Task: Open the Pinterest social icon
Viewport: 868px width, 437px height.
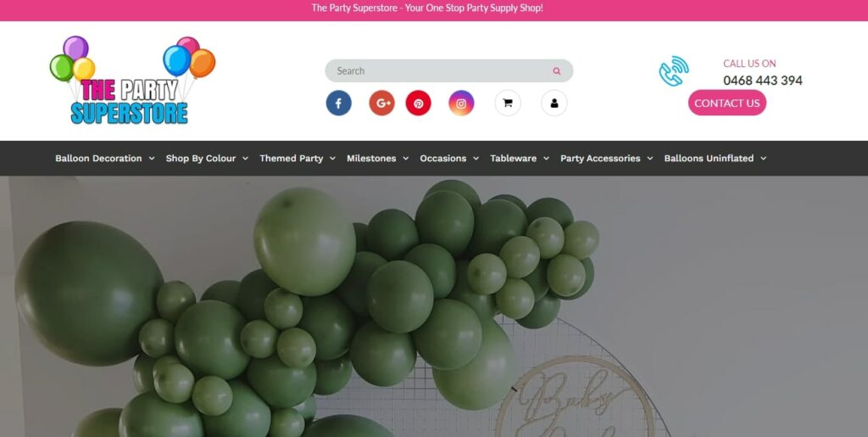Action: click(419, 103)
